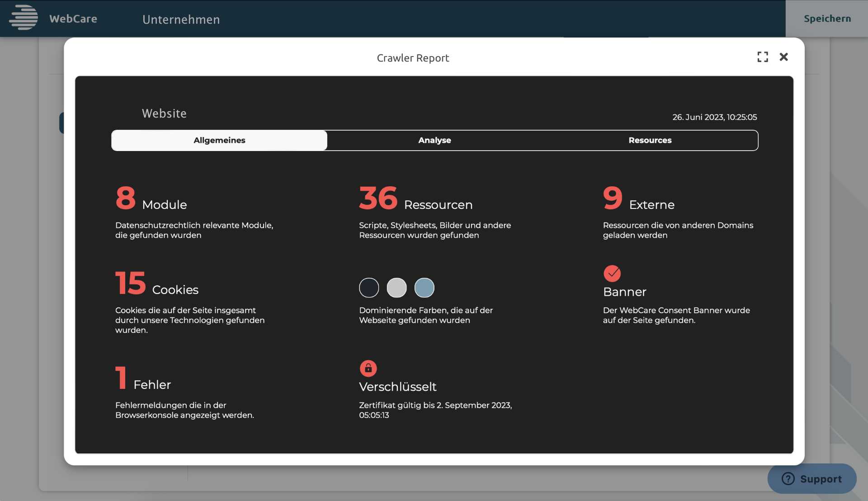Click the Speichern button
The width and height of the screenshot is (868, 501).
click(x=827, y=19)
